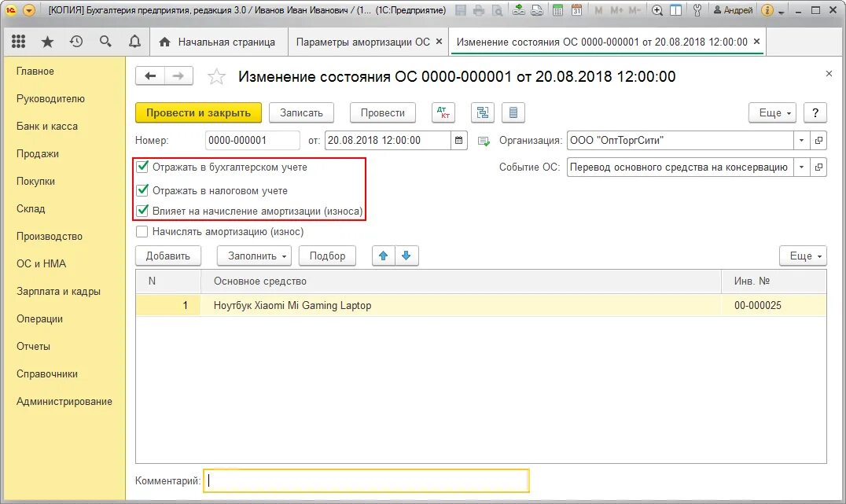This screenshot has height=504, width=846.
Task: Click the Записать button
Action: click(302, 112)
